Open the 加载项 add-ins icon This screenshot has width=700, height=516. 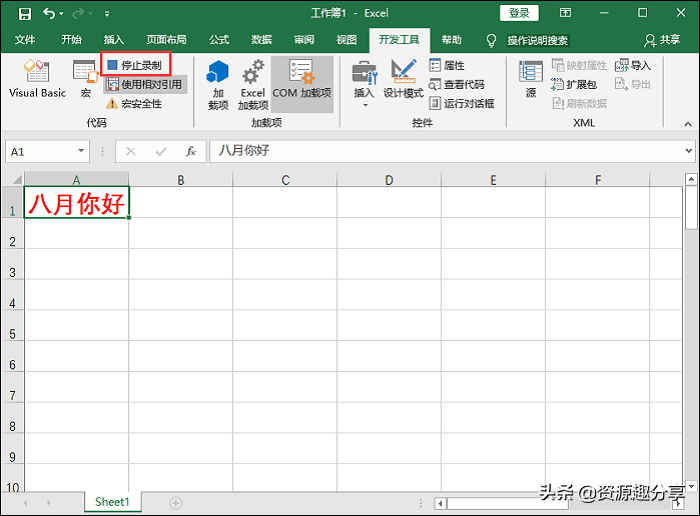coord(218,83)
